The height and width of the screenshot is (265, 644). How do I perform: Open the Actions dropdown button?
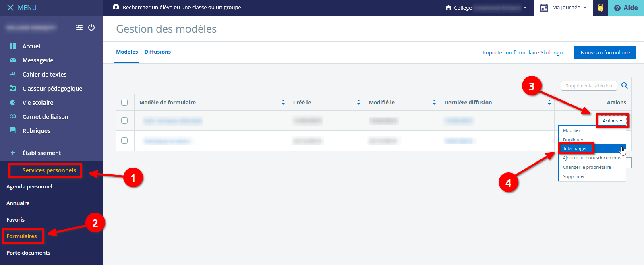coord(612,121)
